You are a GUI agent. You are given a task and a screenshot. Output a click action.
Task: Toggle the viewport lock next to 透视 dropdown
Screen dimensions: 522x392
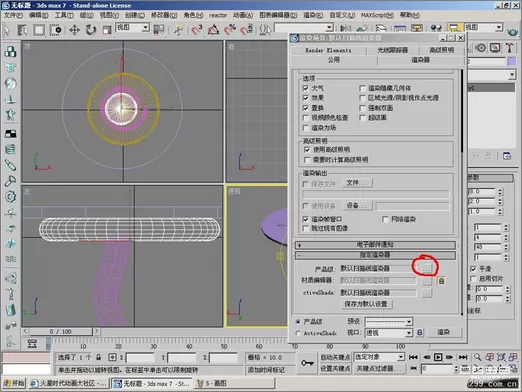pos(420,332)
